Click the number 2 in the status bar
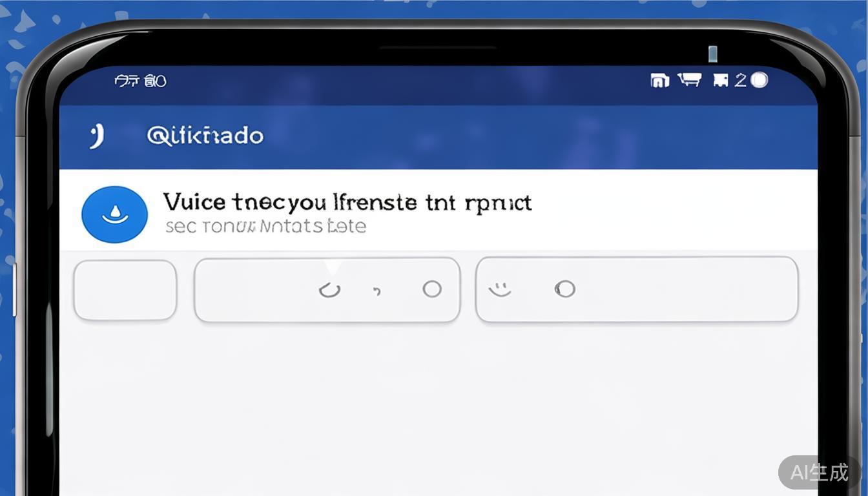 coord(740,80)
